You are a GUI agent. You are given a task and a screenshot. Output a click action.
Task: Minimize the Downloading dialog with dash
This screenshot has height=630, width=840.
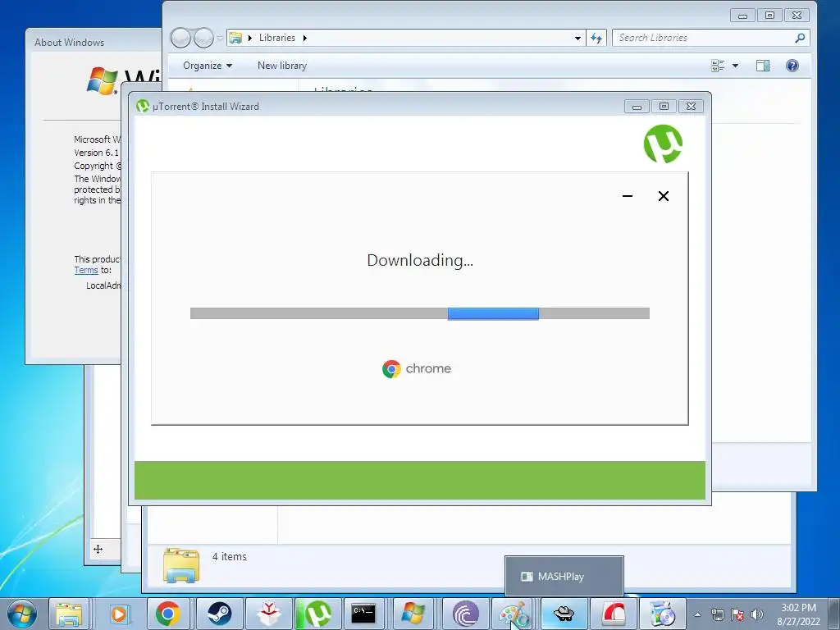coord(628,196)
